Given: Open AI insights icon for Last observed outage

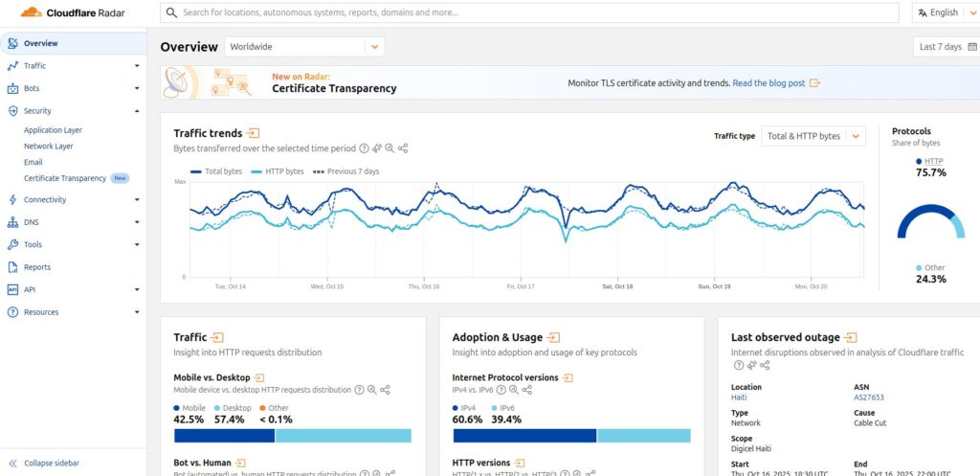Looking at the screenshot, I should click(752, 365).
